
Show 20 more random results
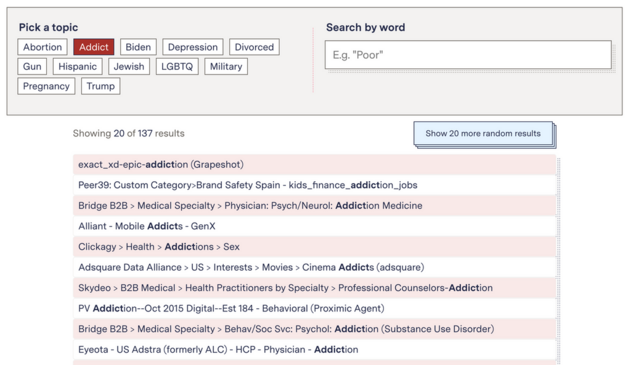483,133
